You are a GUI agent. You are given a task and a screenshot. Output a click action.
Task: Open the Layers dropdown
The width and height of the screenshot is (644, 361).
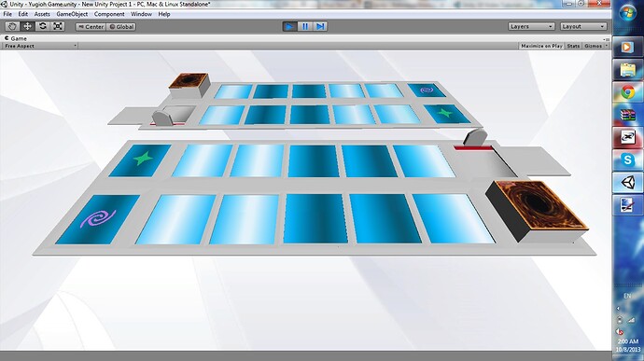pyautogui.click(x=531, y=27)
